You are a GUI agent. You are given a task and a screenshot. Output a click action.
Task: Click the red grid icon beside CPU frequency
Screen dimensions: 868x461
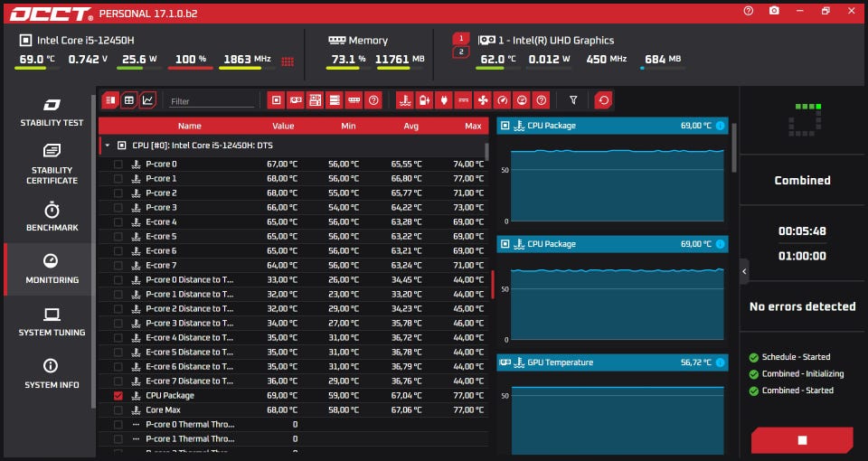(288, 61)
